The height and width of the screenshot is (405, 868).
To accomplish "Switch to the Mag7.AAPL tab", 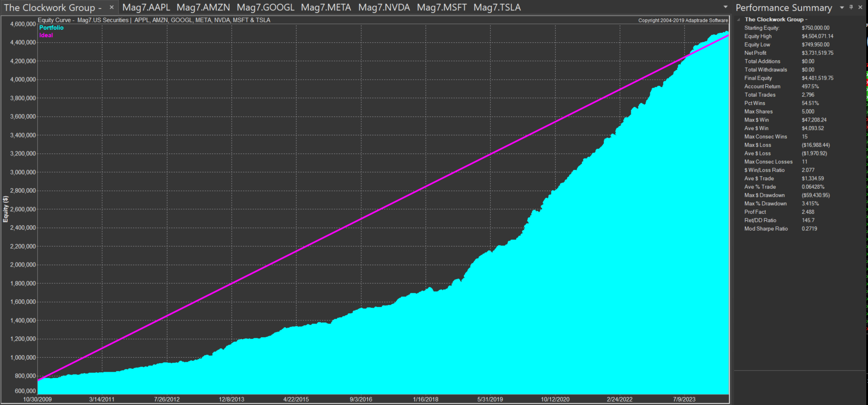I will (x=146, y=7).
